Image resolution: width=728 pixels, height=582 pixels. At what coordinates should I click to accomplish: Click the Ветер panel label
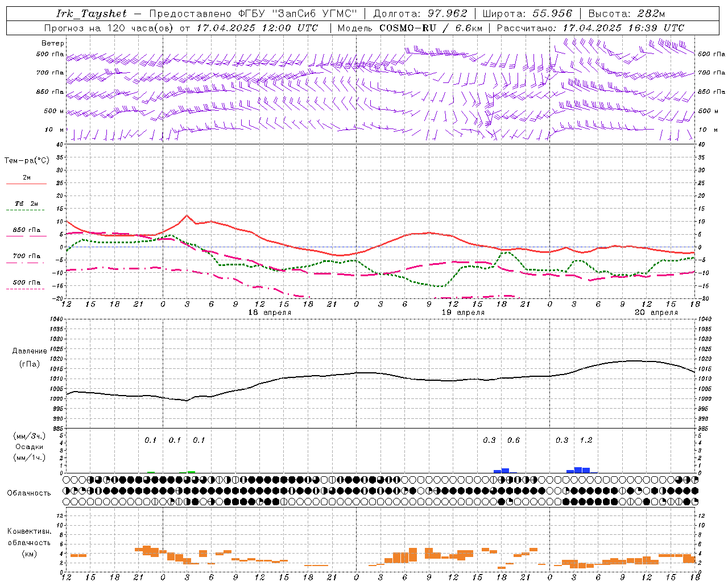click(53, 43)
